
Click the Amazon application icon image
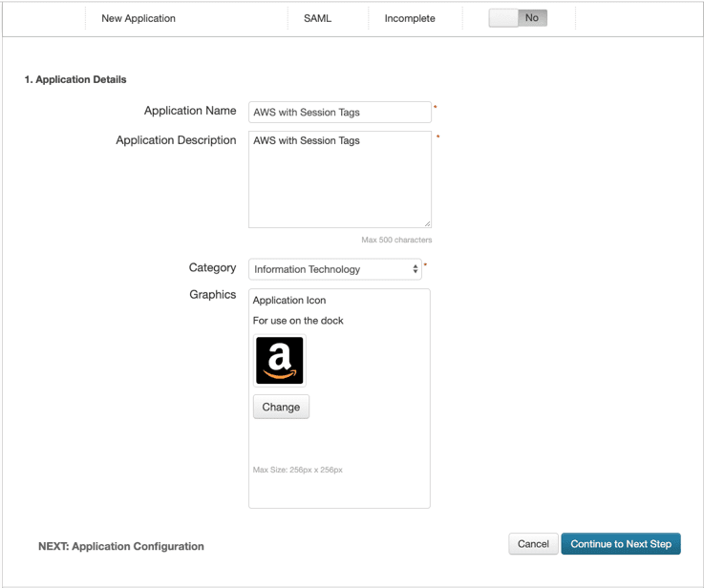279,360
